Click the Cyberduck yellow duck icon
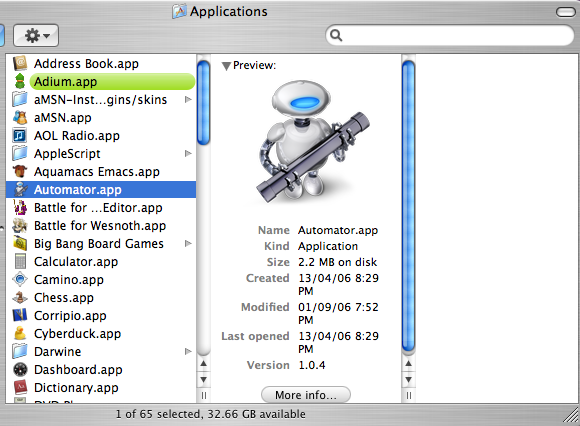 20,333
